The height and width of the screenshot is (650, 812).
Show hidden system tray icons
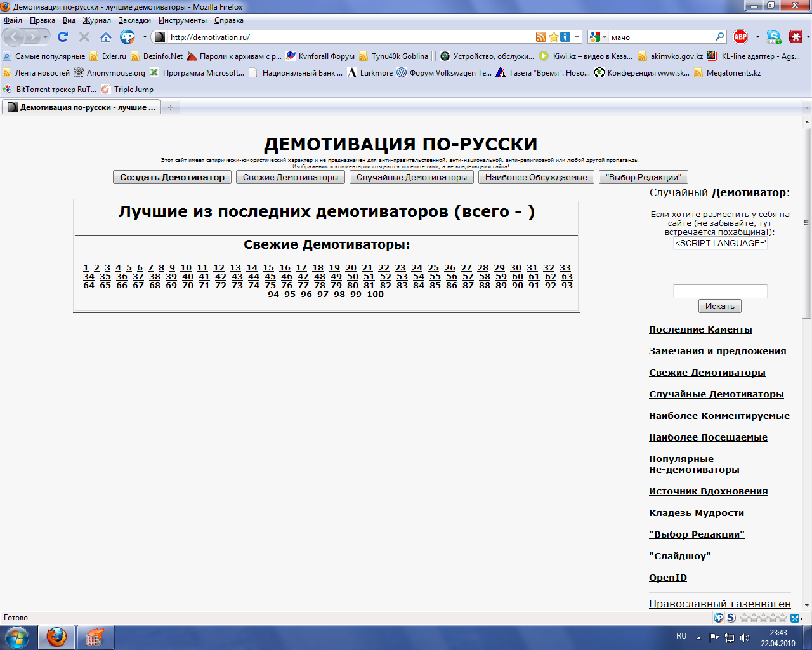pyautogui.click(x=698, y=637)
